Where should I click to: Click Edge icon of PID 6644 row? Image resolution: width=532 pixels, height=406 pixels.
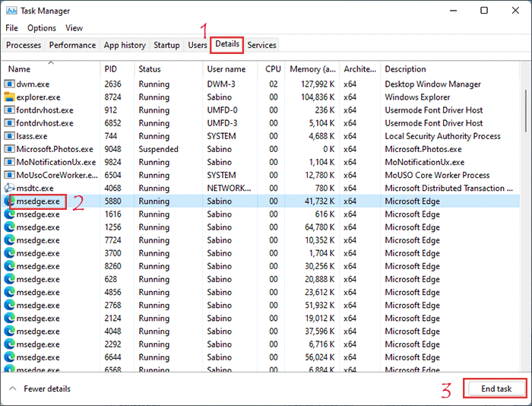pyautogui.click(x=9, y=357)
